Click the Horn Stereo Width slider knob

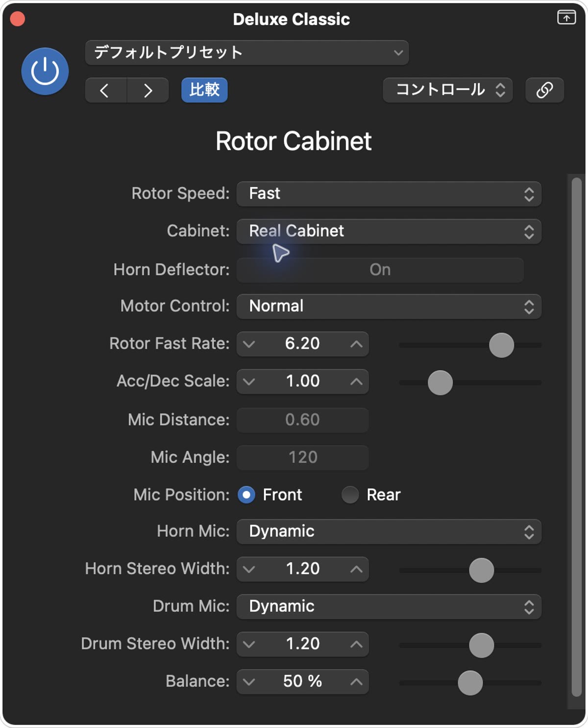click(x=481, y=570)
